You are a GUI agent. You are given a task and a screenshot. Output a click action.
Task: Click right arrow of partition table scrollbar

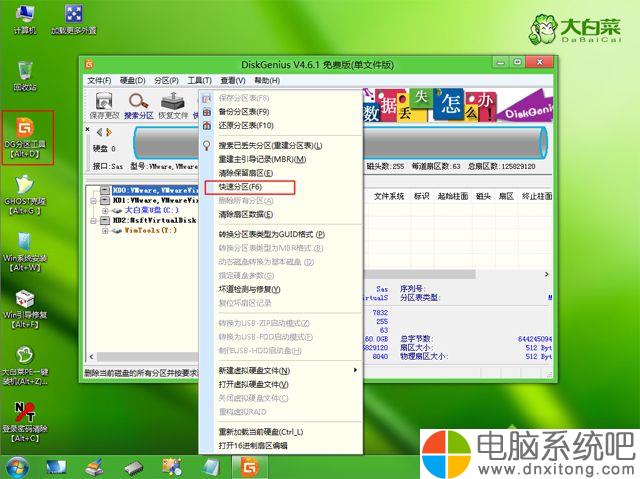pos(547,274)
